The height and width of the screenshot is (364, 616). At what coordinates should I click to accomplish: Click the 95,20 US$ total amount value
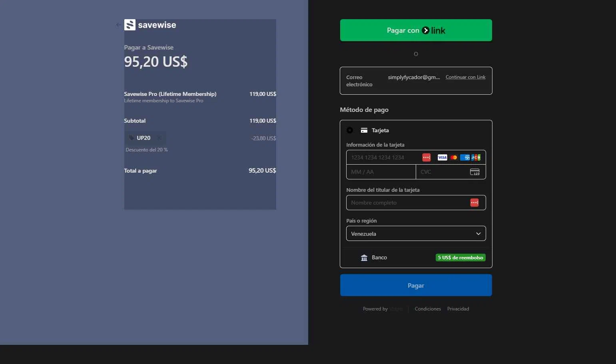[x=262, y=171]
